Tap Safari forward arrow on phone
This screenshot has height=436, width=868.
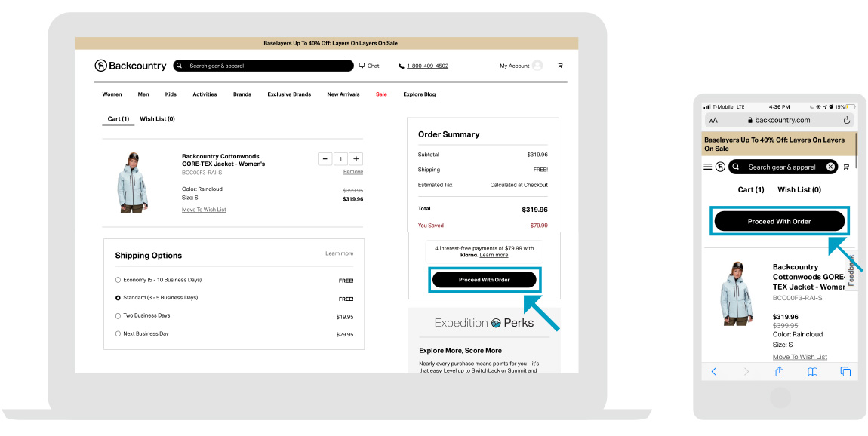click(746, 372)
